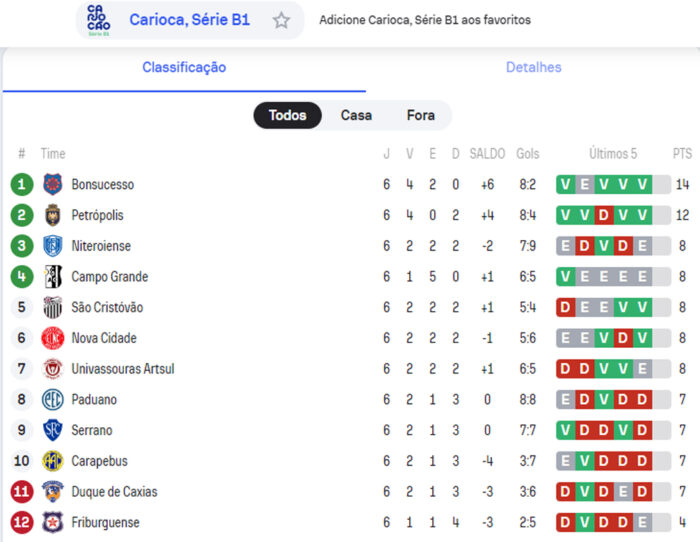Open the Univassouras Artsul team link
The height and width of the screenshot is (542, 700).
pyautogui.click(x=123, y=369)
